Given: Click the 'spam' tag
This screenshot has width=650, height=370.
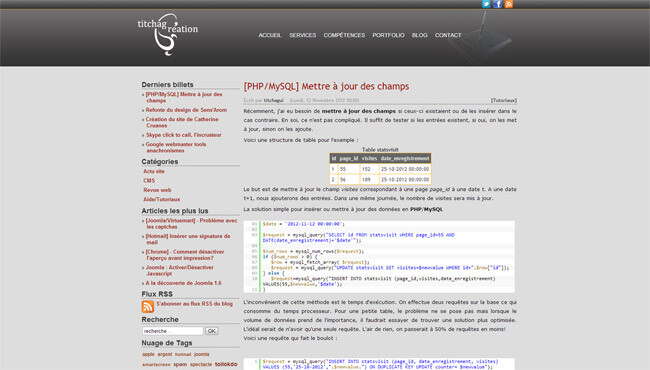Looking at the screenshot, I should [180, 365].
